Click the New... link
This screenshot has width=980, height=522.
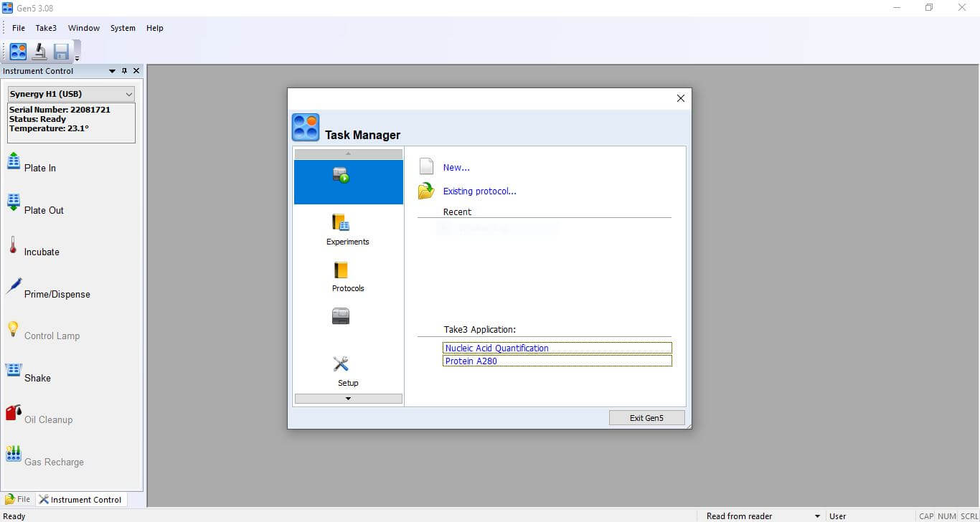[x=456, y=167]
